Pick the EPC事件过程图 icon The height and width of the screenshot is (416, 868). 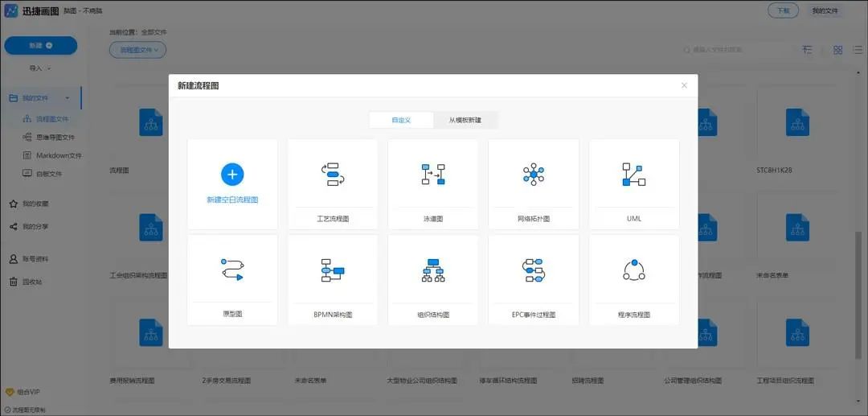534,270
